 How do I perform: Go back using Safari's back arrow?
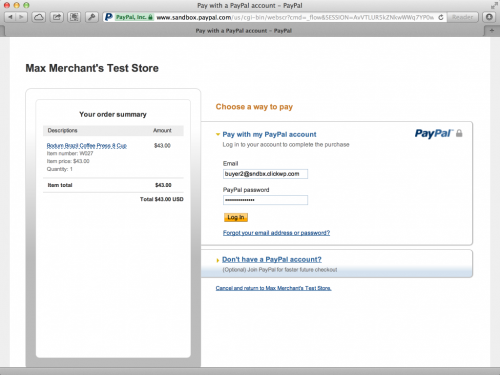[x=10, y=17]
